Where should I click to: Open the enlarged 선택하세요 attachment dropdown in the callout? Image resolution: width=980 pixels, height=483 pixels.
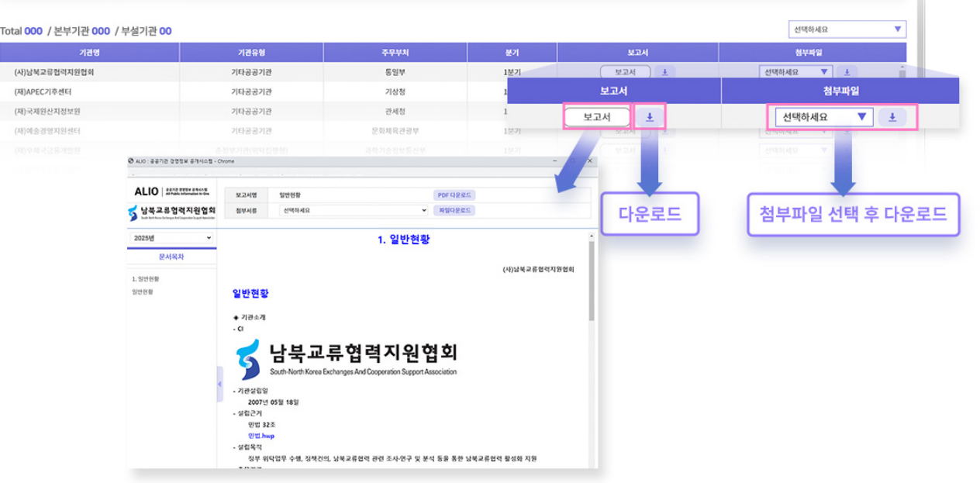pyautogui.click(x=824, y=118)
